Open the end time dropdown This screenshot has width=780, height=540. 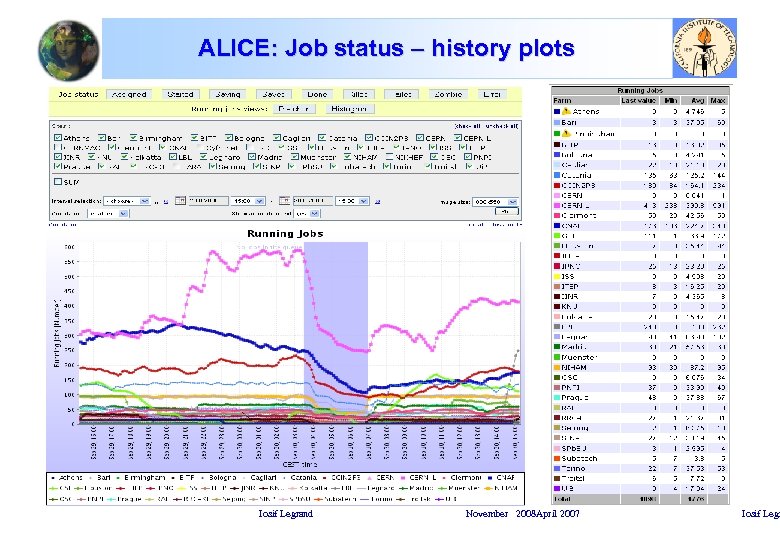click(x=352, y=201)
